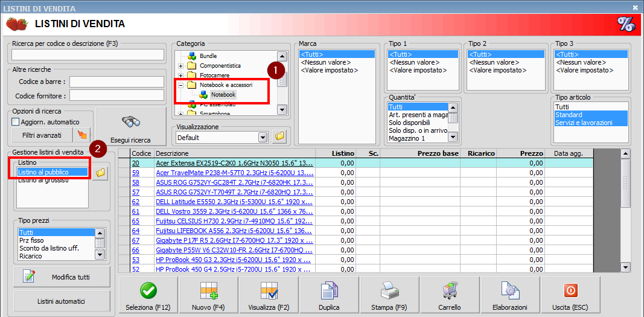Click the Visualizza (F2) button
644x317 pixels.
[269, 295]
